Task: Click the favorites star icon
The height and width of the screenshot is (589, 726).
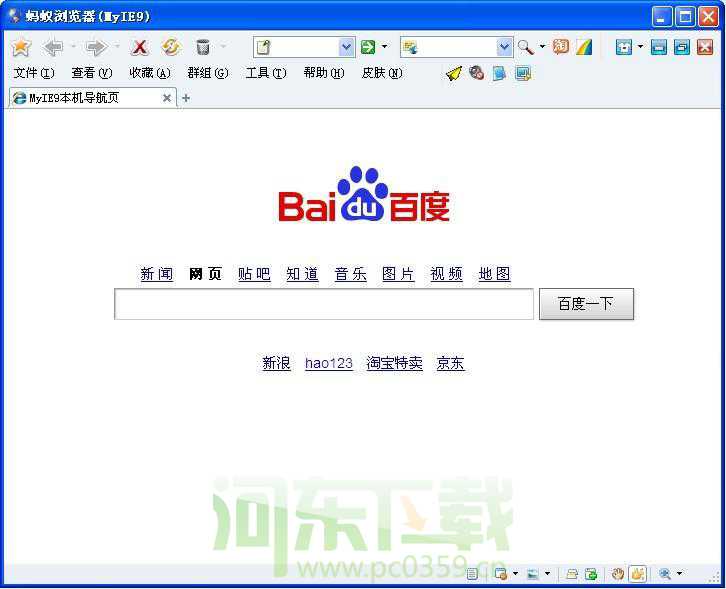Action: (21, 47)
